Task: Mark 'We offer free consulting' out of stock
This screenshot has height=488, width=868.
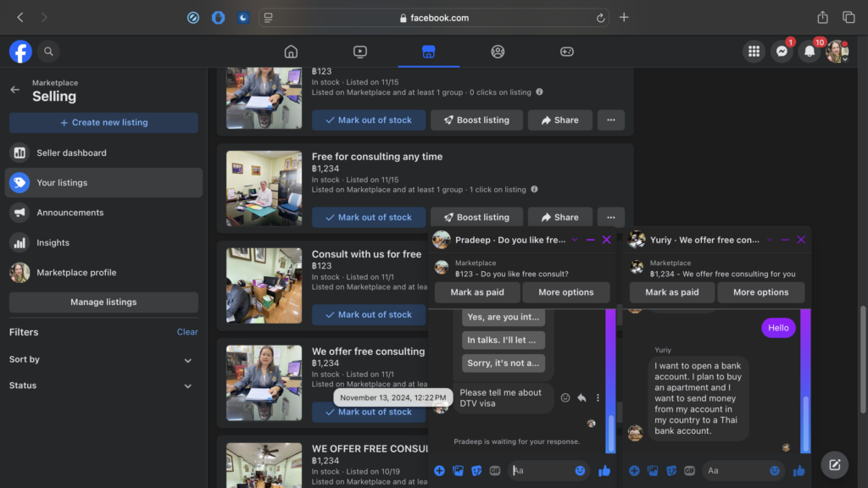Action: (x=369, y=412)
